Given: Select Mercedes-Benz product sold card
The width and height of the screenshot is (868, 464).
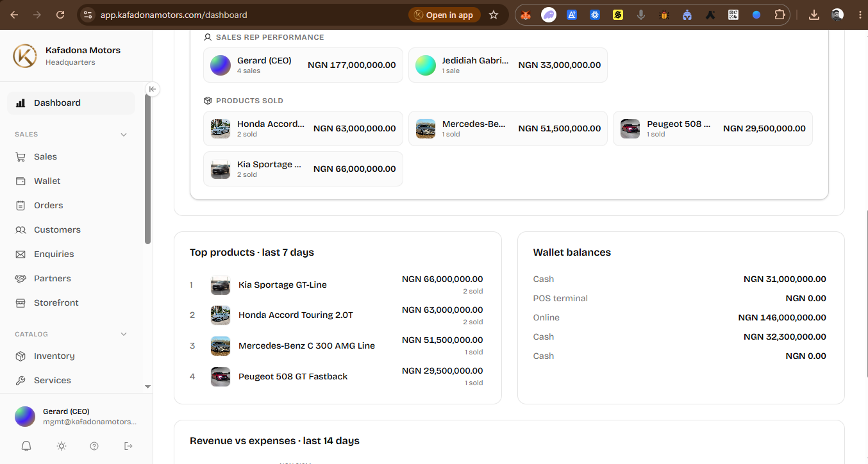Looking at the screenshot, I should coord(508,129).
